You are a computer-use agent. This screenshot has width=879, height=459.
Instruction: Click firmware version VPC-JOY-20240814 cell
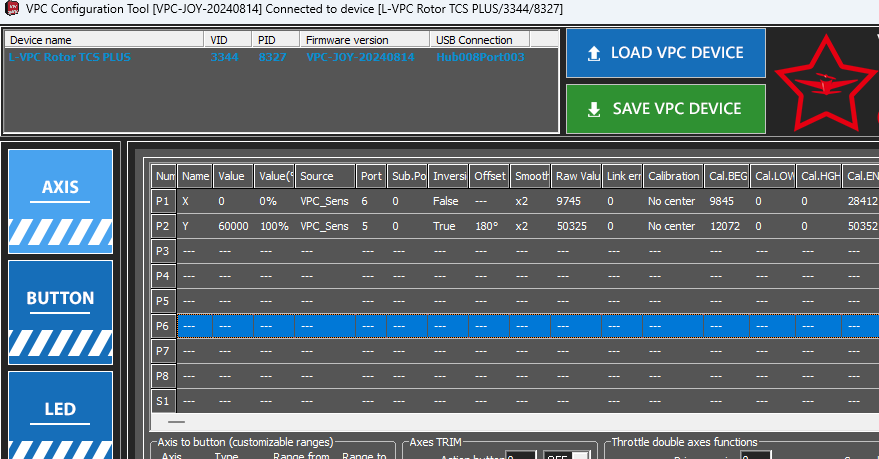360,57
